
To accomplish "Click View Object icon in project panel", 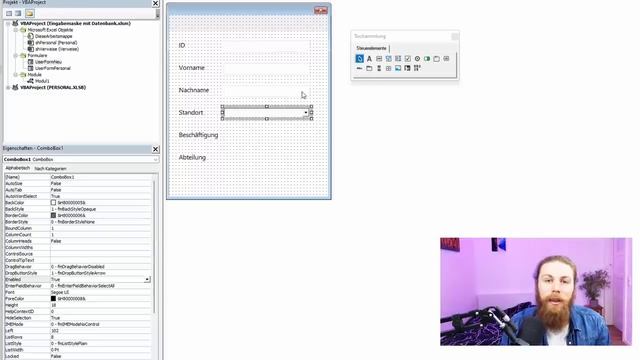I will (x=18, y=13).
